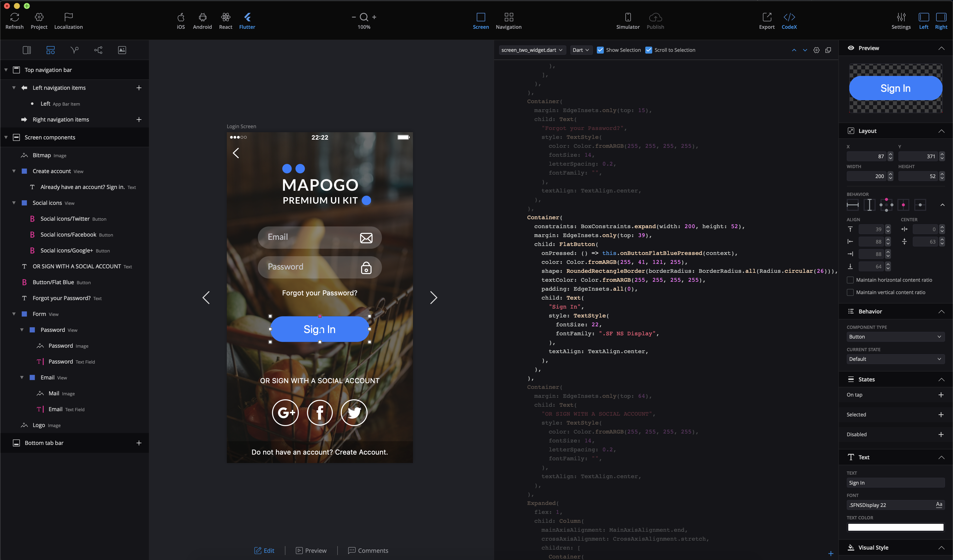Click the Export icon

pyautogui.click(x=767, y=17)
